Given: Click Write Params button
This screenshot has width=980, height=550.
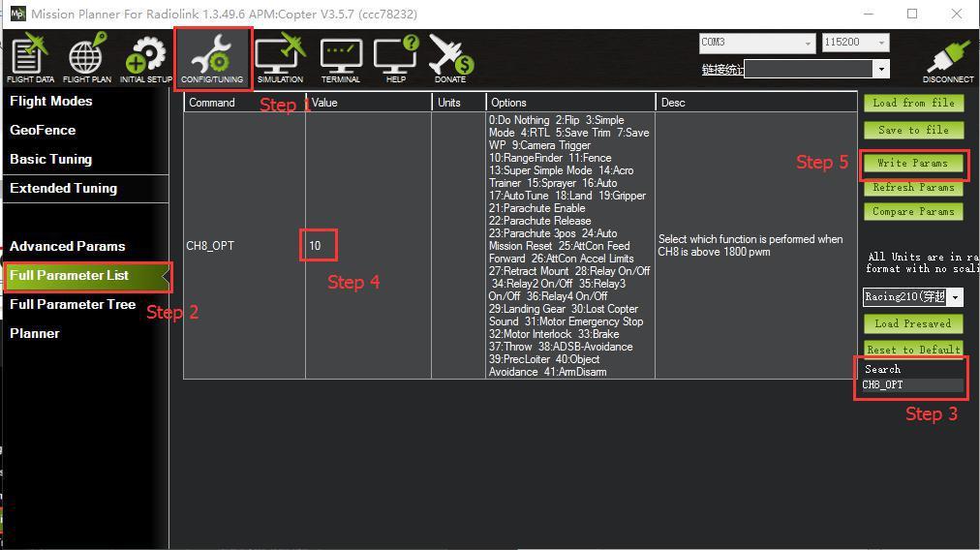Looking at the screenshot, I should click(913, 163).
